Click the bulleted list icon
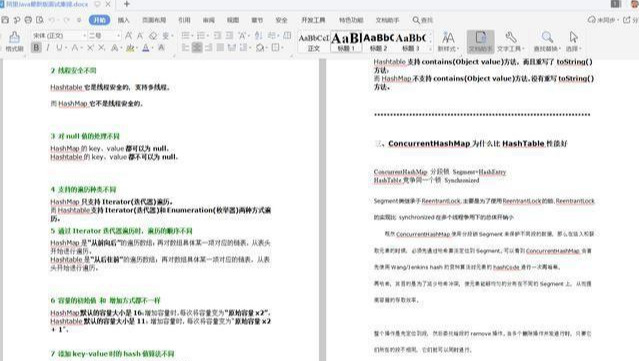 pyautogui.click(x=185, y=36)
